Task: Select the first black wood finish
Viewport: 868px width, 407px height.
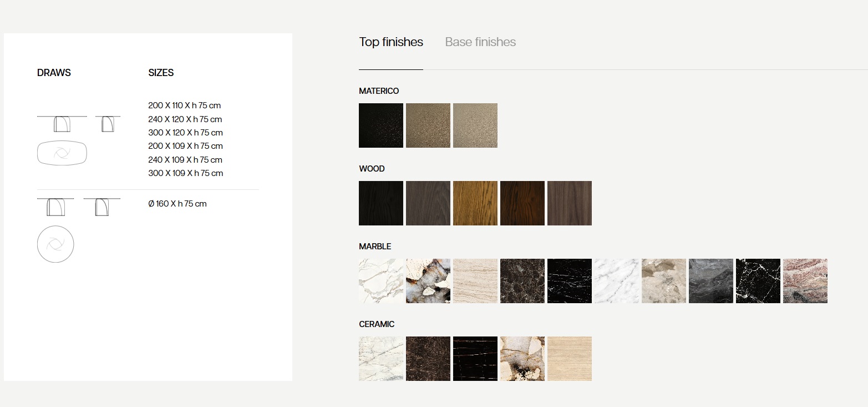Action: (381, 203)
